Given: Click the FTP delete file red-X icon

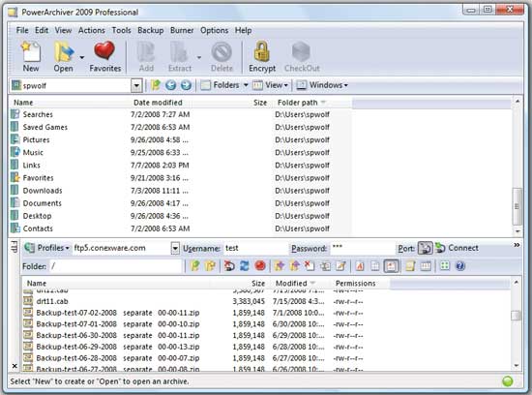Looking at the screenshot, I should (x=310, y=266).
